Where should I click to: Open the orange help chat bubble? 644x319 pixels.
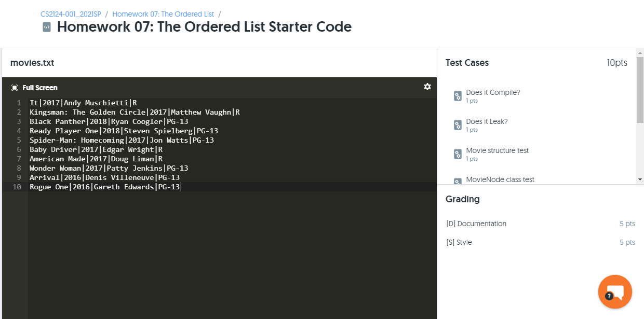coord(615,292)
